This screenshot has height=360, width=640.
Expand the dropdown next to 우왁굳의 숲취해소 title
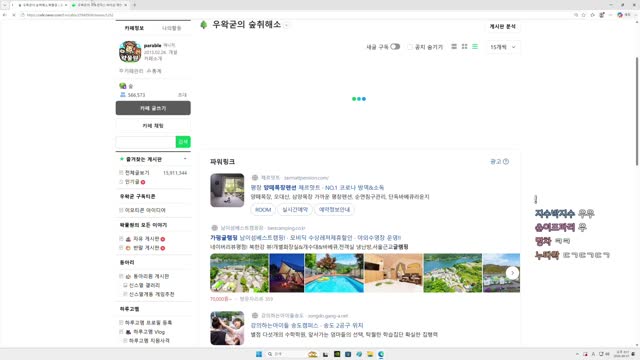(x=287, y=25)
